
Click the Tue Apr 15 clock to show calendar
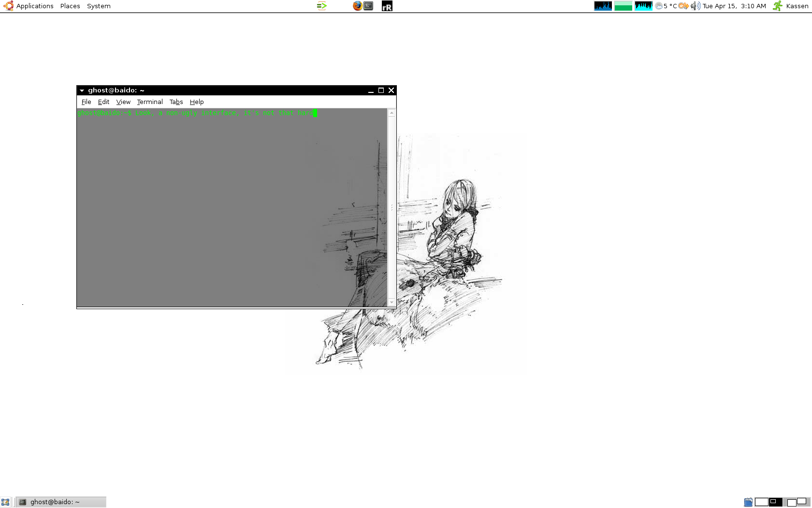click(734, 6)
